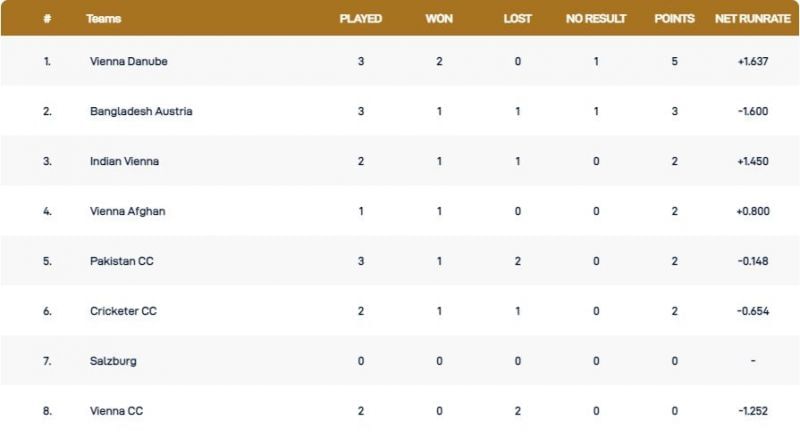Select the Vienna CC team entry
This screenshot has width=800, height=437.
[x=117, y=411]
